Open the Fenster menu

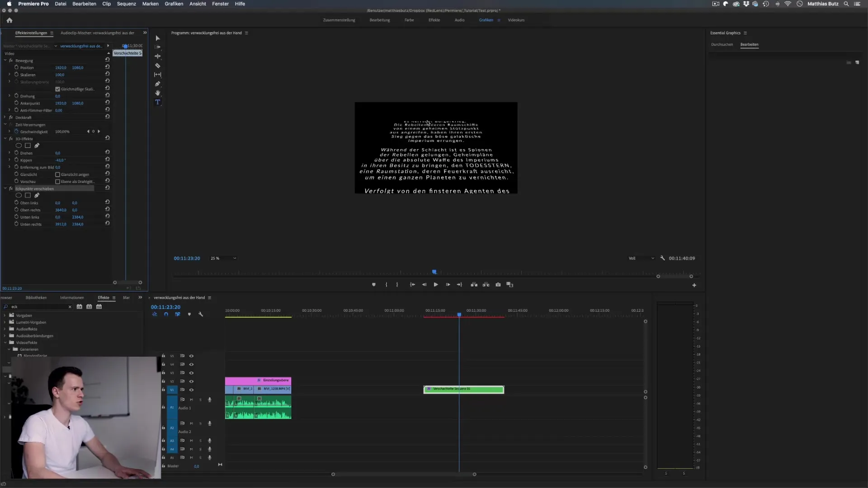point(220,4)
